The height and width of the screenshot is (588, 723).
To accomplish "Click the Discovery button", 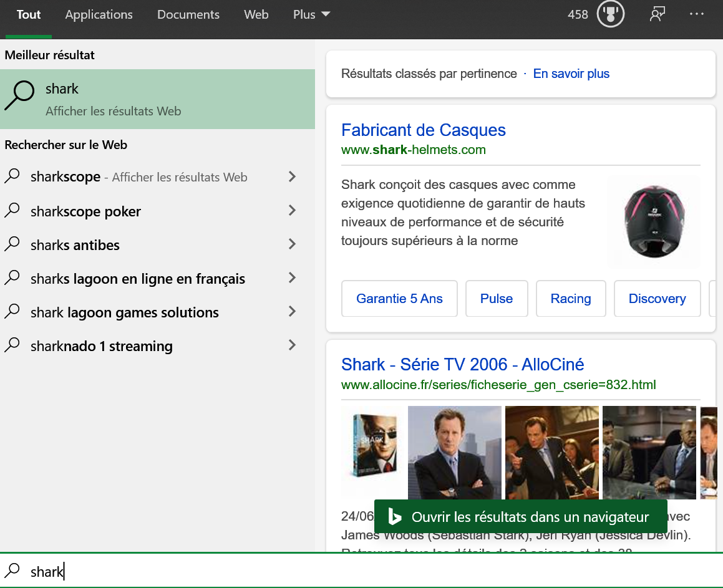I will tap(657, 299).
